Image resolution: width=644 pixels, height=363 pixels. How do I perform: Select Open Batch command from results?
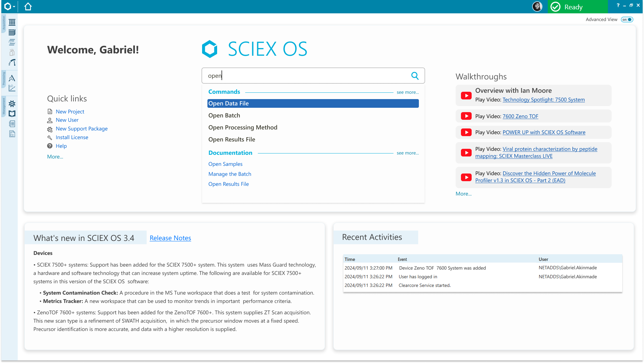[x=224, y=115]
